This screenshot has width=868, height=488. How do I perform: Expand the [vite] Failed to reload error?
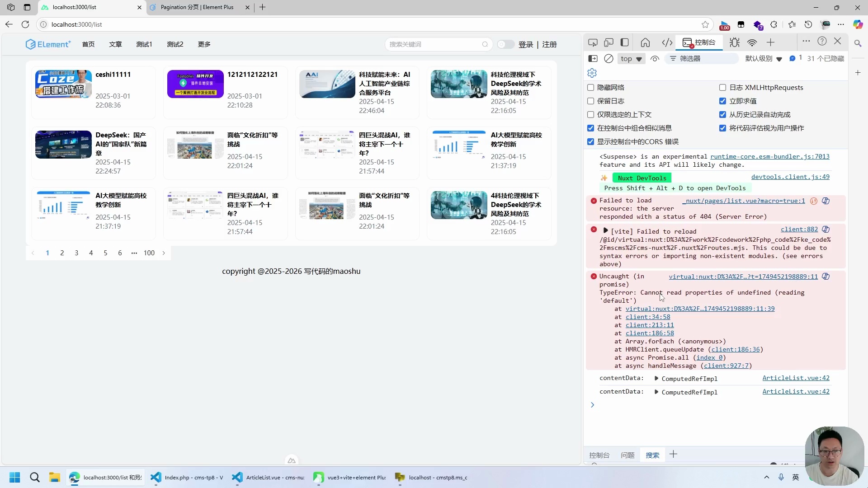(606, 231)
